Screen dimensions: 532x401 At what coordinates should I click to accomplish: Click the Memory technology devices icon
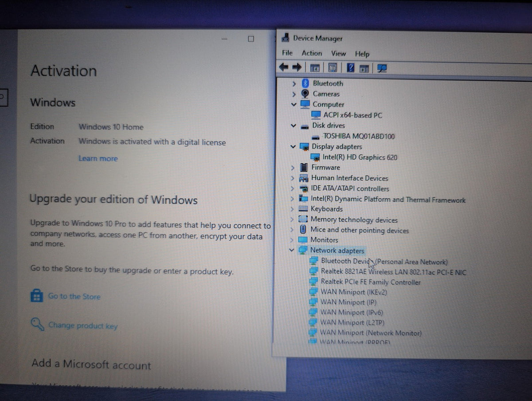pos(303,219)
